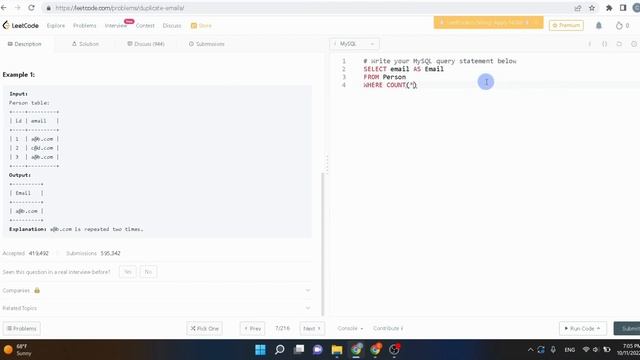This screenshot has height=360, width=640.
Task: Click the ENG language indicator
Action: point(570,350)
